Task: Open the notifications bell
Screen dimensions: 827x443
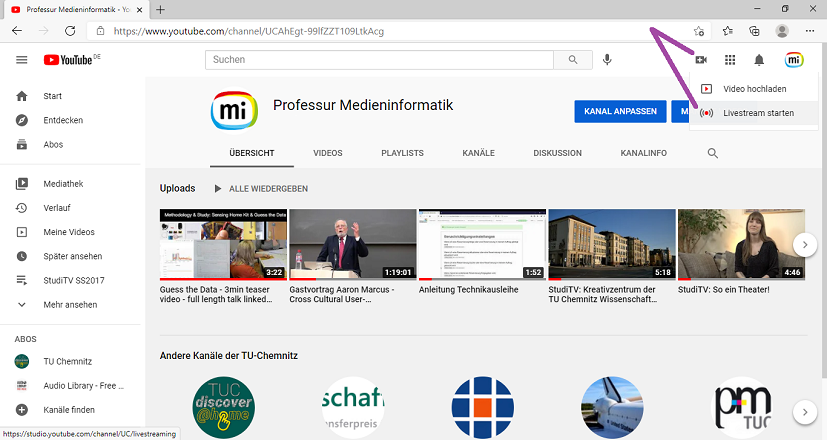Action: tap(759, 60)
